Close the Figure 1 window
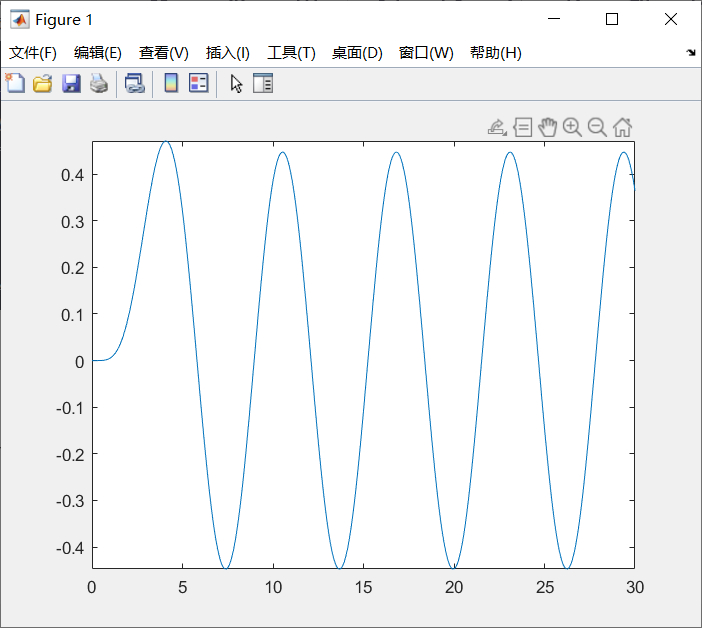 coord(671,19)
